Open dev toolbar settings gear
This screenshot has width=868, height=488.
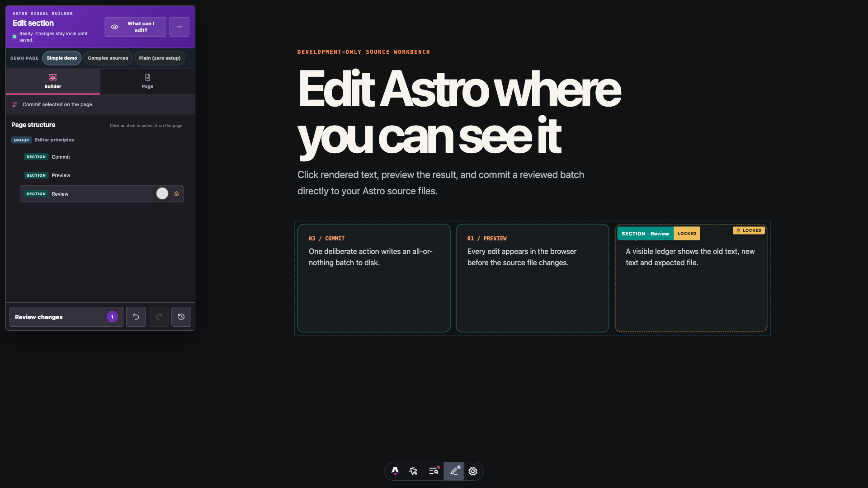[x=473, y=471]
